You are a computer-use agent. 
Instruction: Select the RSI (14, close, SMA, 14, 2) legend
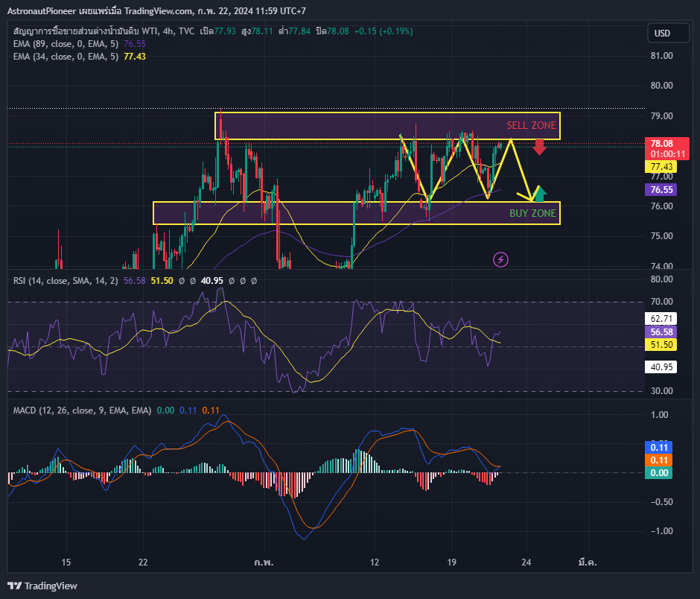[66, 281]
